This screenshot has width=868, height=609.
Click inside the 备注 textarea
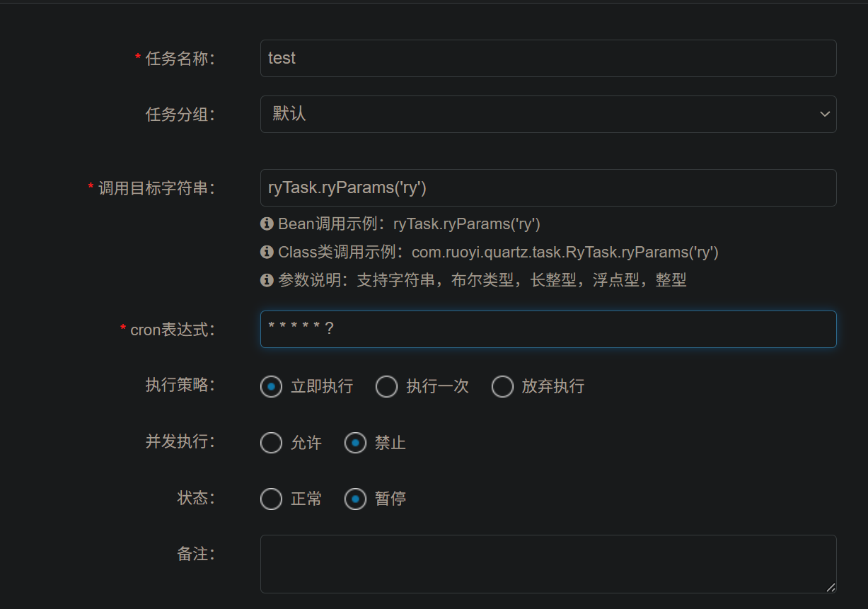[548, 564]
